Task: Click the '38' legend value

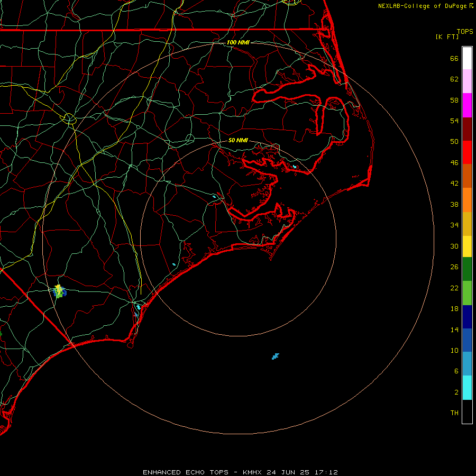Action: pyautogui.click(x=454, y=204)
